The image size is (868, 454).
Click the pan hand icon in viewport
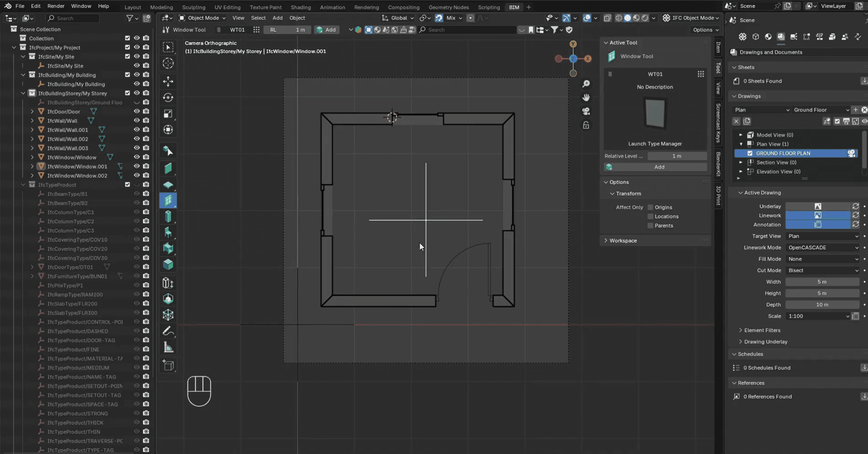(586, 98)
